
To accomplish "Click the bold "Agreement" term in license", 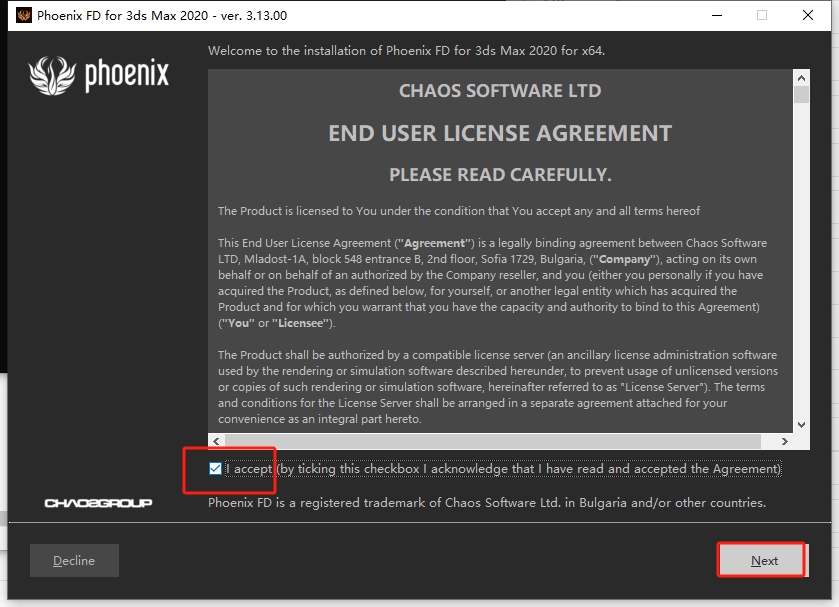I will 434,243.
